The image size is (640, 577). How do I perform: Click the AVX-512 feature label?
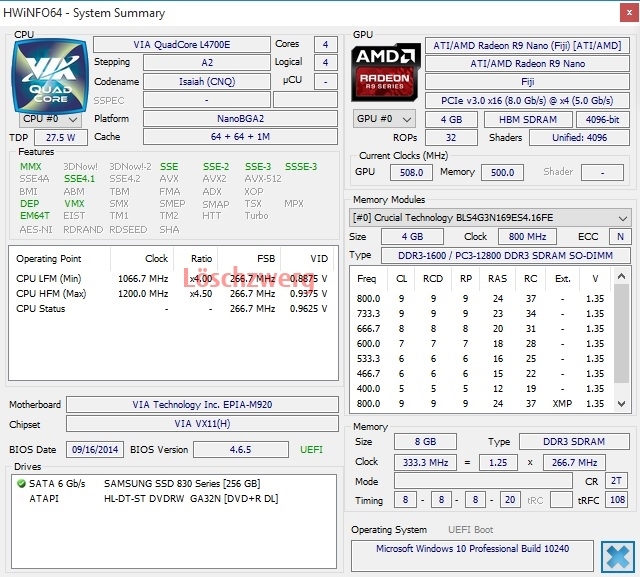[x=263, y=179]
